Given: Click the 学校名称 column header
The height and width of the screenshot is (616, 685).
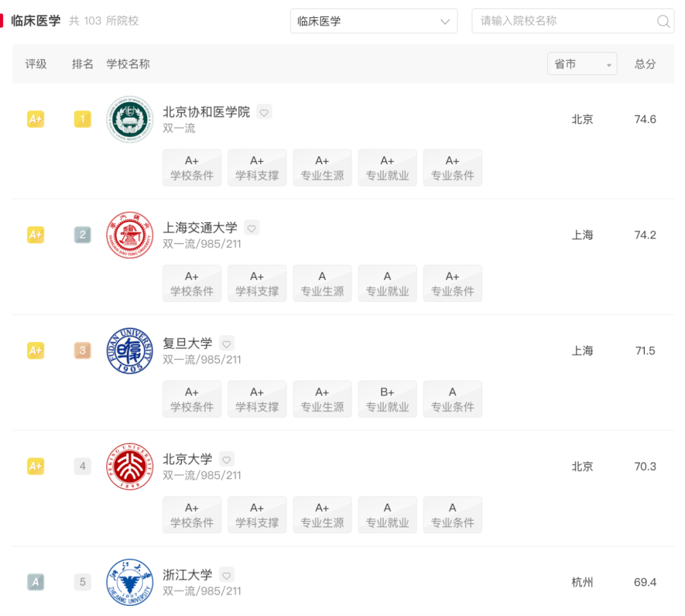Looking at the screenshot, I should [x=128, y=64].
